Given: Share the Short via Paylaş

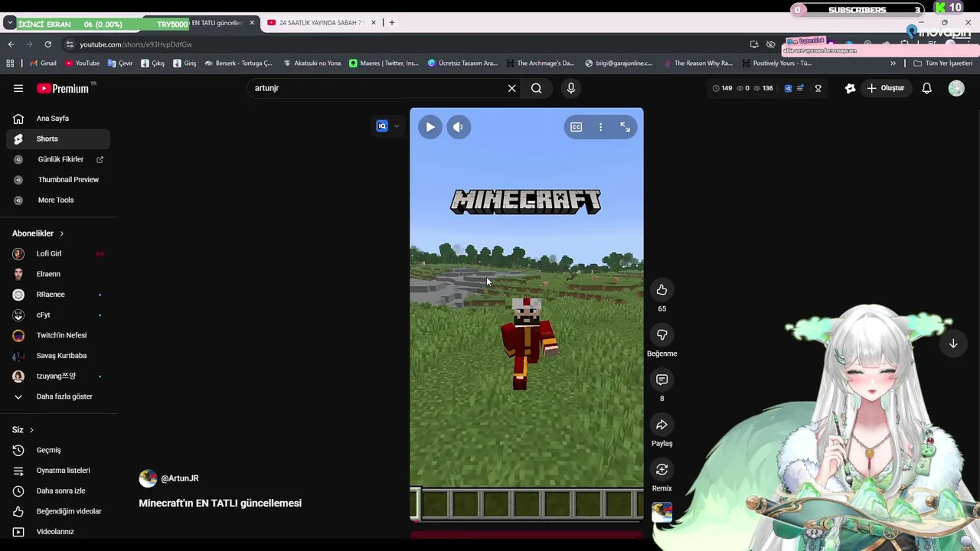Looking at the screenshot, I should pos(661,425).
